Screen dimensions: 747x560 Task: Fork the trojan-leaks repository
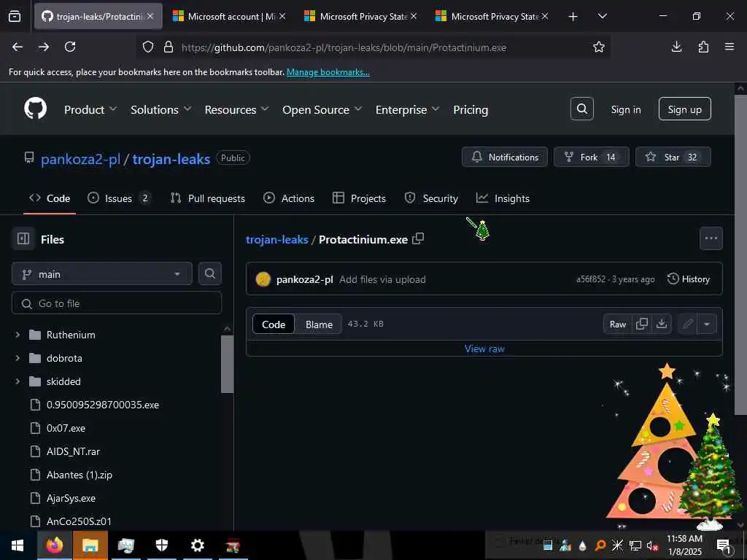point(591,157)
